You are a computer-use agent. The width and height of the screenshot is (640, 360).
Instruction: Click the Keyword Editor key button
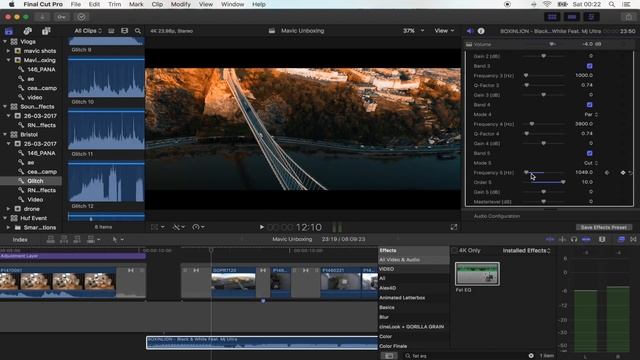(62, 17)
